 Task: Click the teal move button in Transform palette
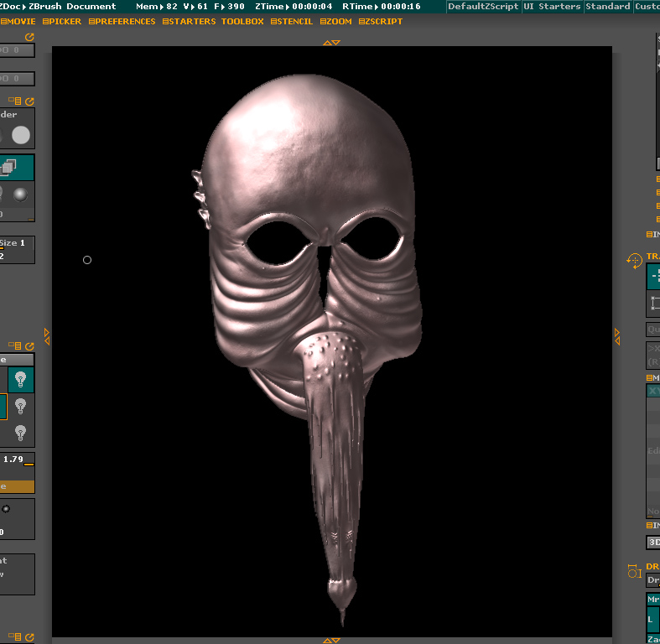click(653, 277)
